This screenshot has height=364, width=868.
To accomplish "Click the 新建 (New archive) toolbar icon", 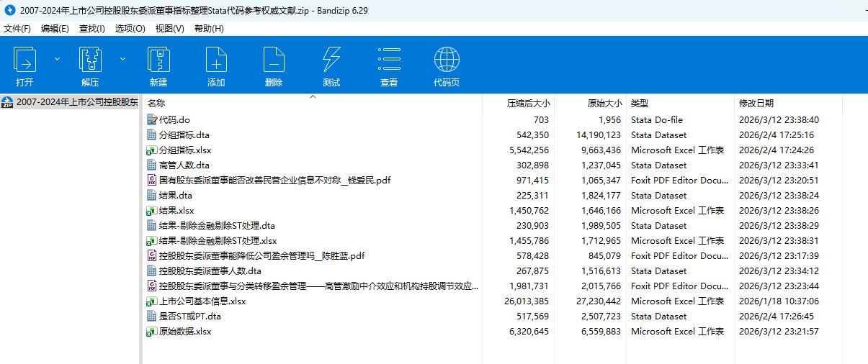I will pyautogui.click(x=158, y=59).
